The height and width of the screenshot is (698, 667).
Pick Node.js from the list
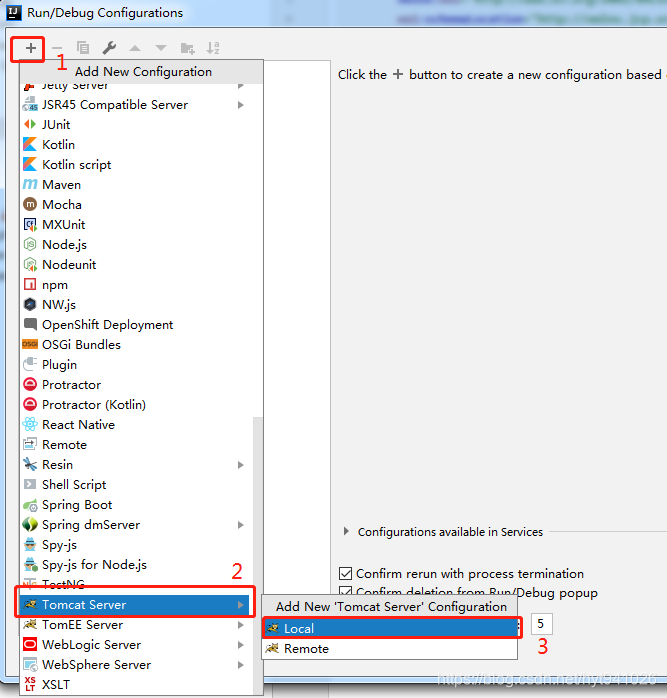point(141,245)
